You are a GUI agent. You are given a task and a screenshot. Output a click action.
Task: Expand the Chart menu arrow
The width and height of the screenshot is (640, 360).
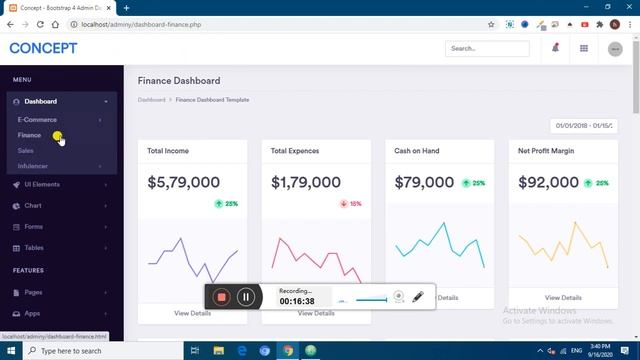(x=106, y=206)
